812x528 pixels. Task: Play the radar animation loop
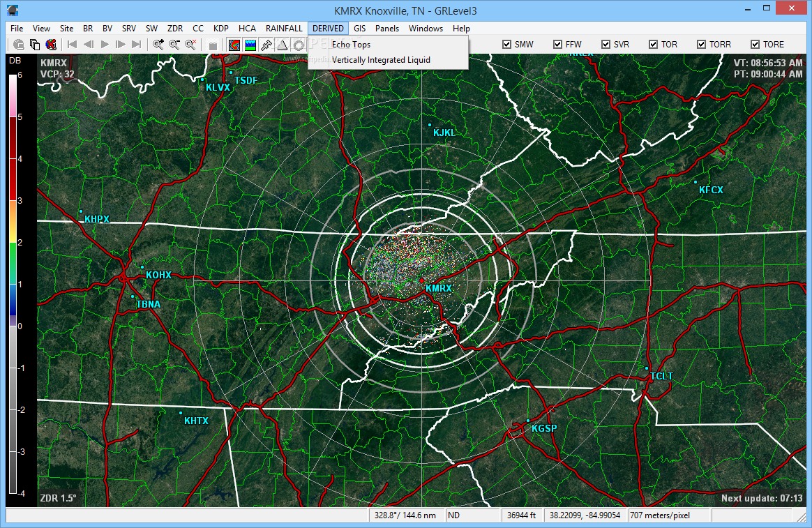click(x=105, y=45)
